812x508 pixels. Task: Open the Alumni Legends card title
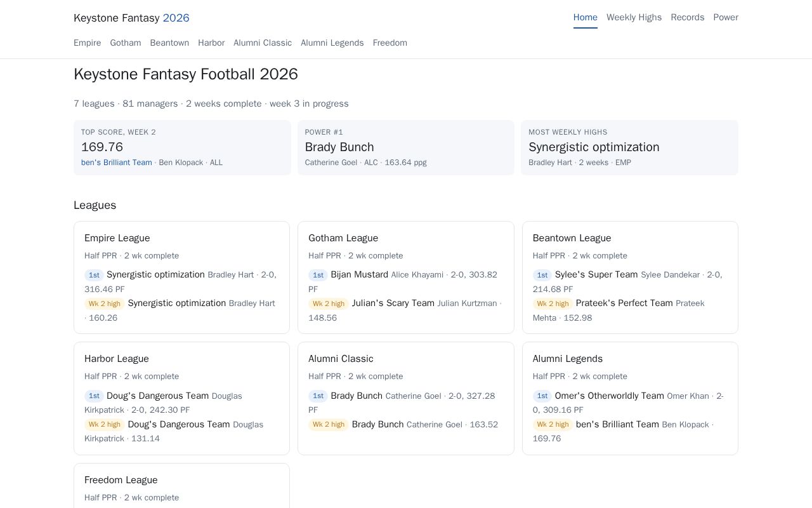click(x=568, y=359)
